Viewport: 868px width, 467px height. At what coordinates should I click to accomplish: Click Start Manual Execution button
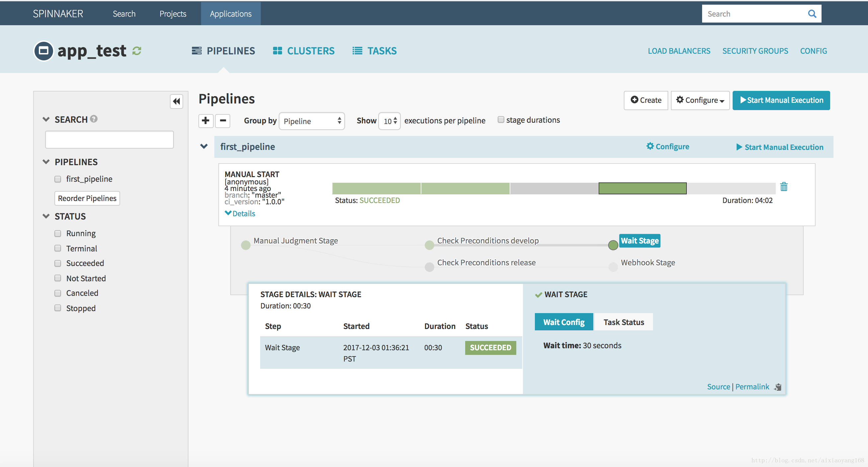tap(780, 100)
